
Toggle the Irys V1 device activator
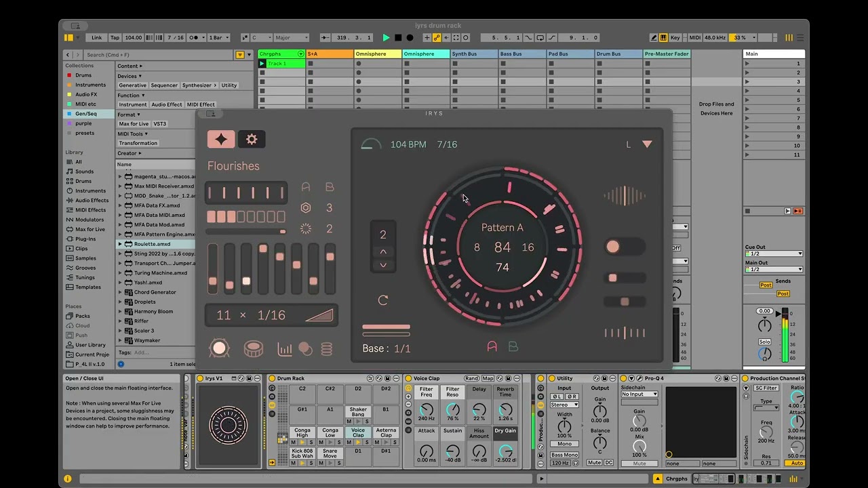(x=200, y=378)
